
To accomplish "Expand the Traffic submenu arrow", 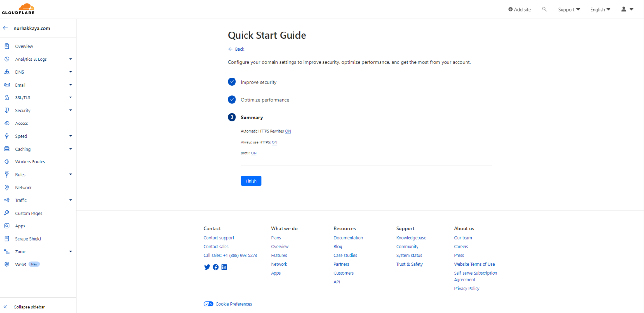I will pyautogui.click(x=70, y=200).
